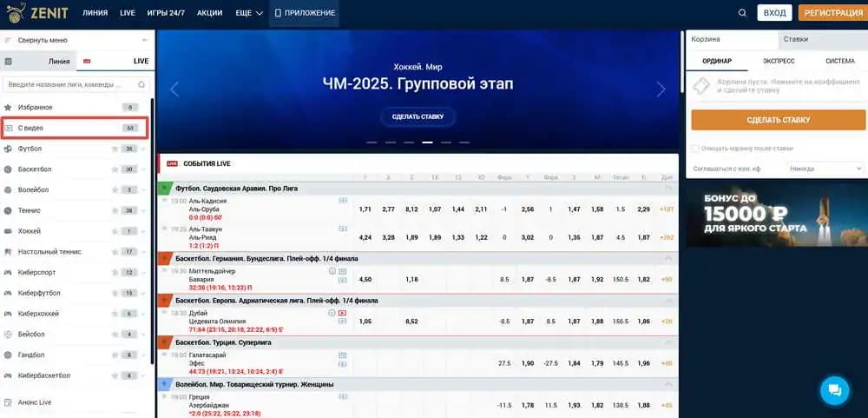Click orange СДЕЛАТЬ СТАВКУ in the basket
868x418 pixels.
click(x=778, y=120)
